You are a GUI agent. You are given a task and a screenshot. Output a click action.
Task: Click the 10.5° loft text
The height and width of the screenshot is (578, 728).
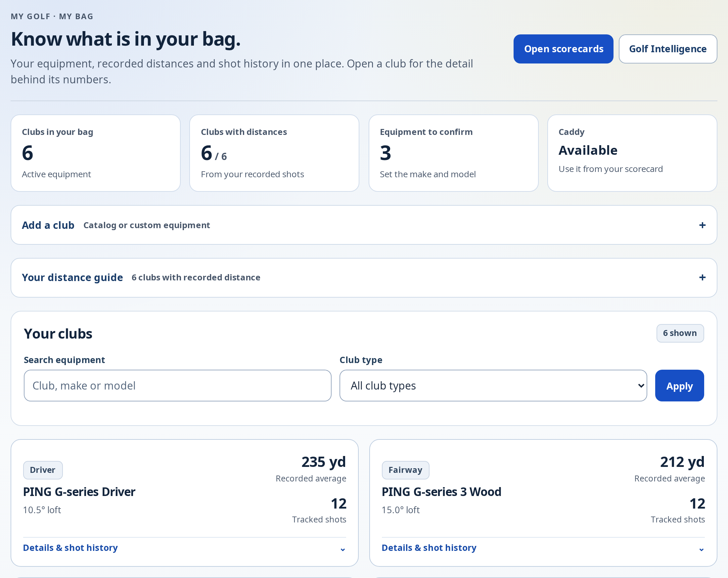42,510
